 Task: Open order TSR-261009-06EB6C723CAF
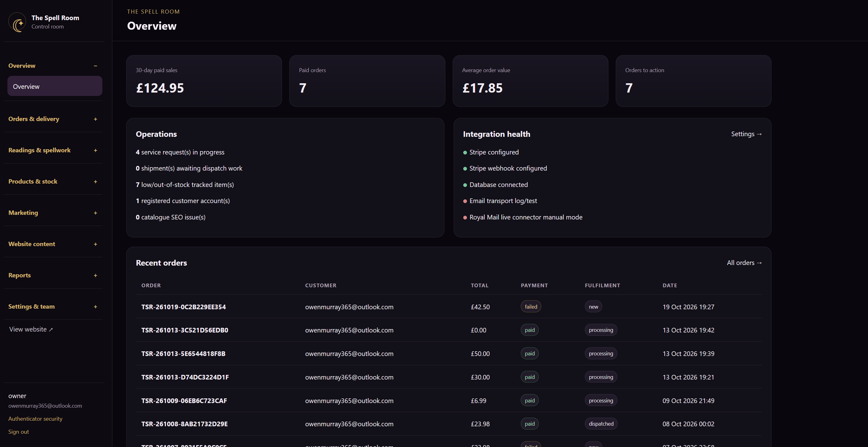(184, 401)
